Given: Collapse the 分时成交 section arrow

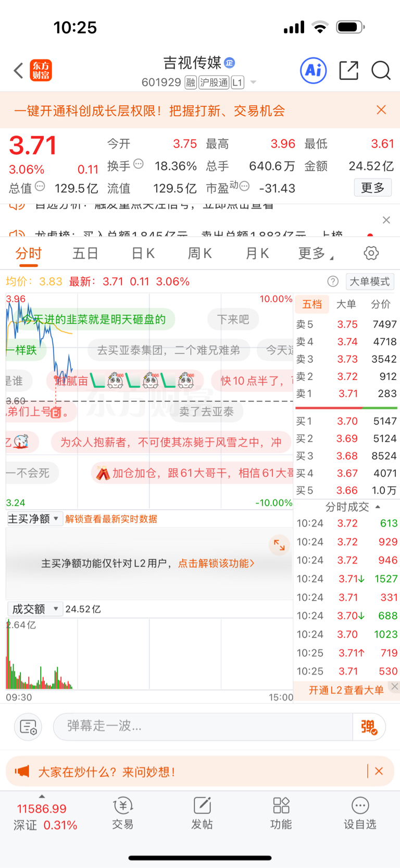Looking at the screenshot, I should coord(378,507).
